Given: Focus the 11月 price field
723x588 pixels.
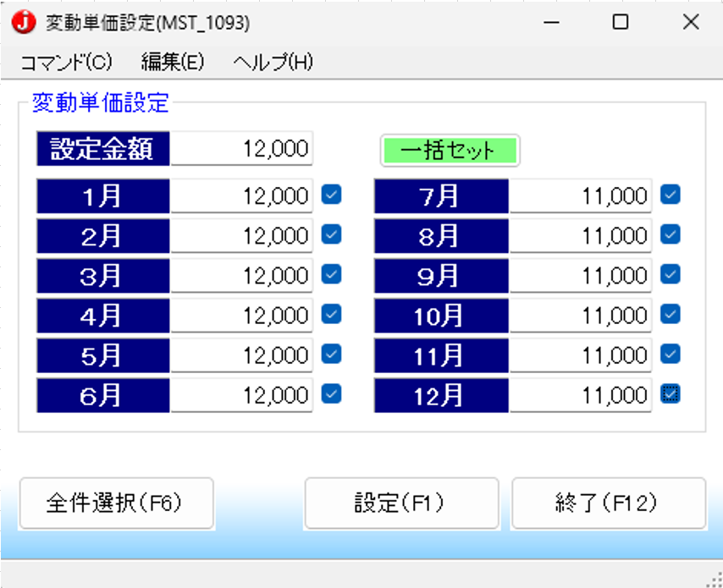Looking at the screenshot, I should tap(581, 355).
